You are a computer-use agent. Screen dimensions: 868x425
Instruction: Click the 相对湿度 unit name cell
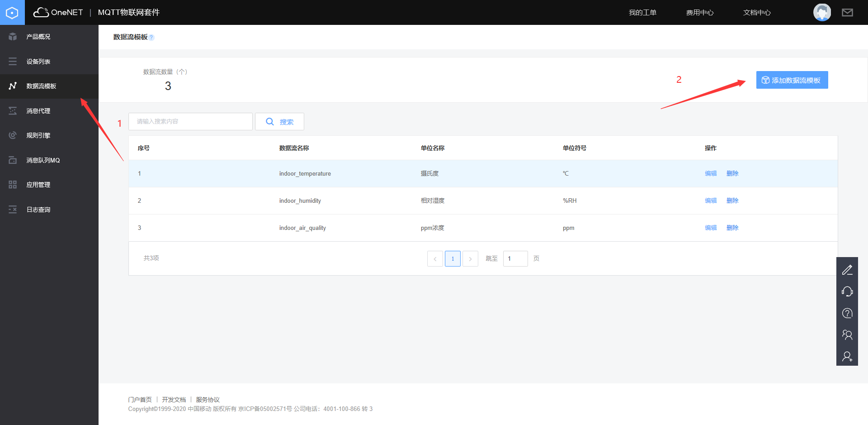coord(433,201)
